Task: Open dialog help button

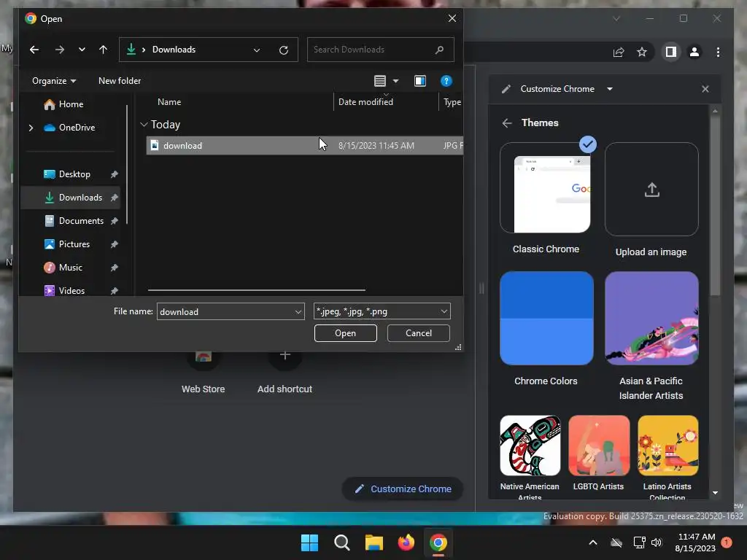Action: point(446,81)
